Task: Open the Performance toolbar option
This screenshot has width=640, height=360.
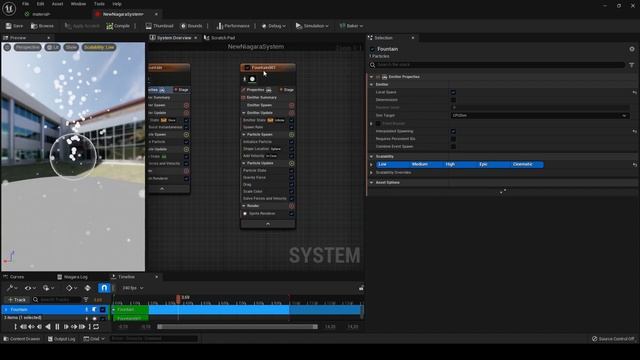Action: pyautogui.click(x=233, y=26)
